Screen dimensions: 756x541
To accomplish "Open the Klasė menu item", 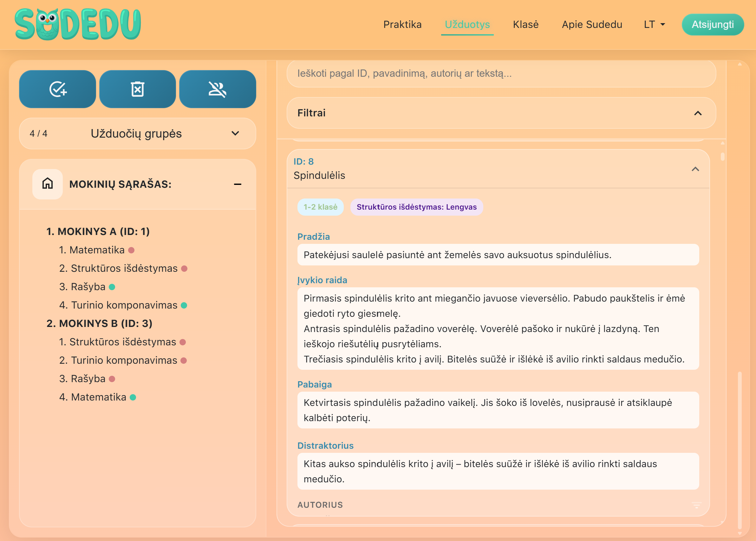I will 525,25.
